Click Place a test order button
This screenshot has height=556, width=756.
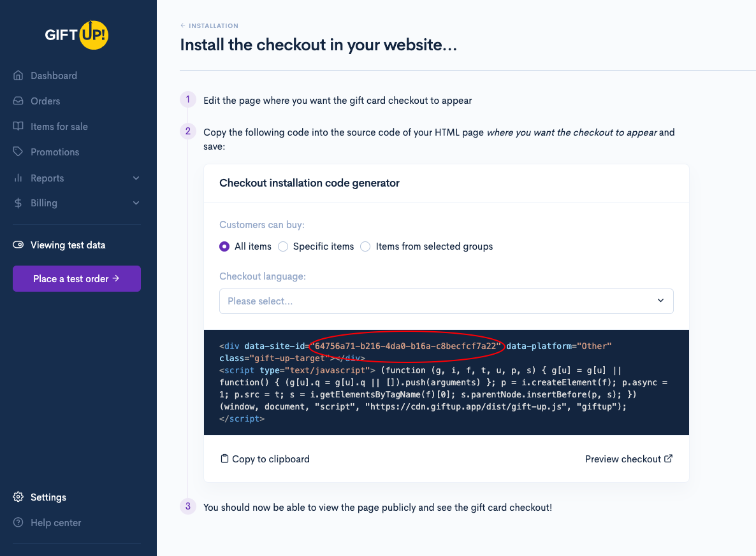76,278
